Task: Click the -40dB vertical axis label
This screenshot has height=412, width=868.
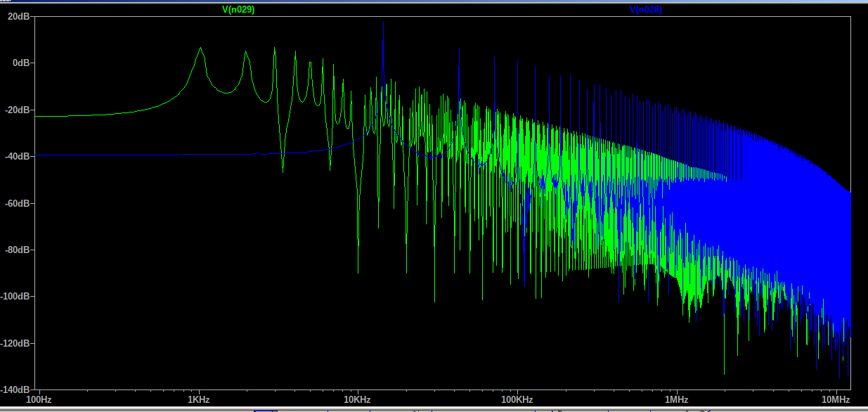Action: [x=17, y=156]
